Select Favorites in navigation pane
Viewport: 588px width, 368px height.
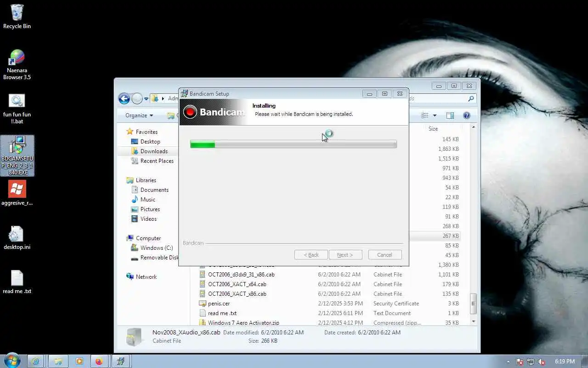(141, 132)
